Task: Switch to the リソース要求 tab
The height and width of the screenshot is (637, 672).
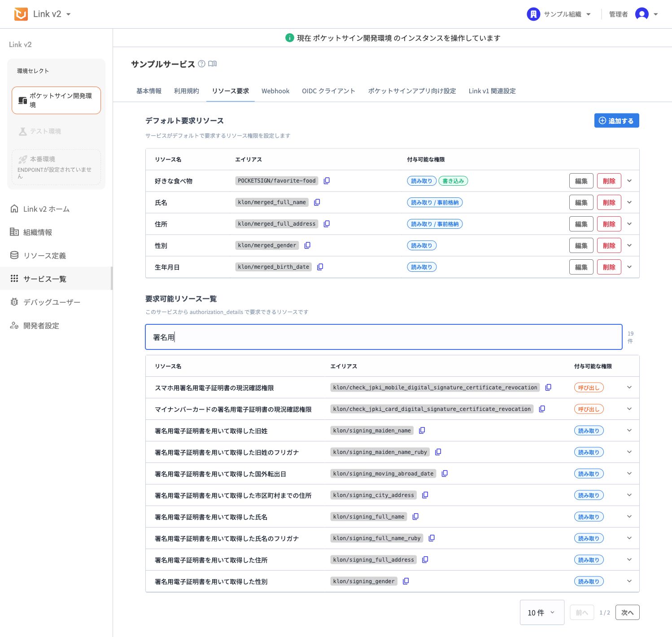Action: tap(231, 91)
